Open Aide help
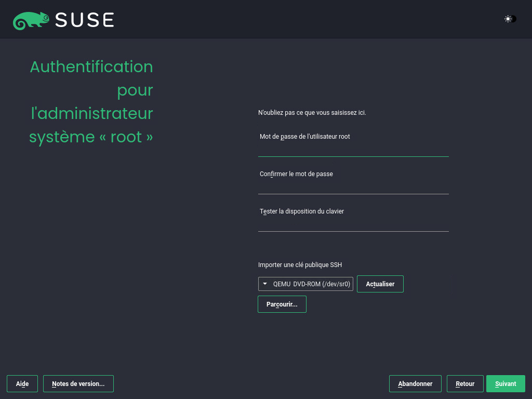Viewport: 532px width, 399px height. [22, 384]
